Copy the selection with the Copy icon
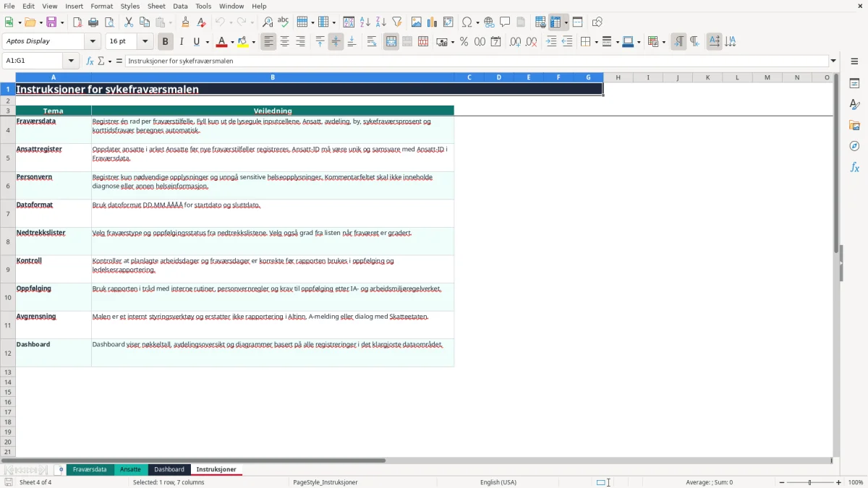The width and height of the screenshot is (868, 488). (x=145, y=22)
